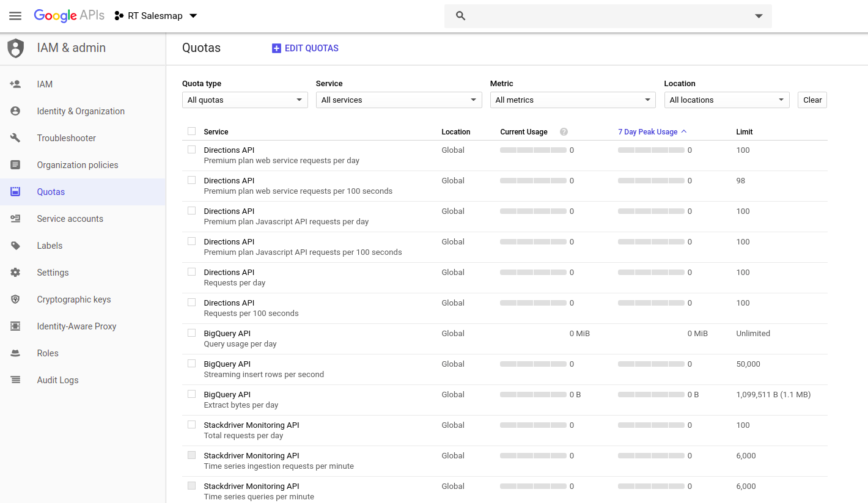The image size is (868, 503).
Task: Expand the search bar dropdown arrow
Action: click(x=759, y=16)
